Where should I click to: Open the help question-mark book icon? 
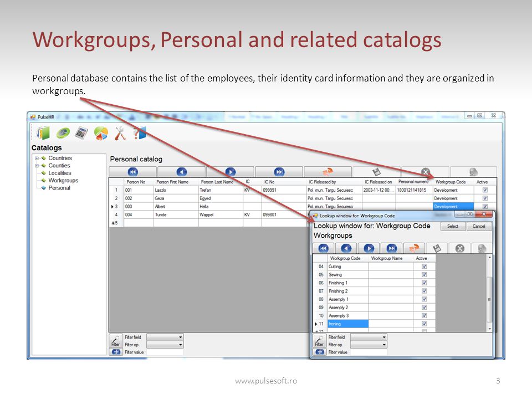[140, 133]
